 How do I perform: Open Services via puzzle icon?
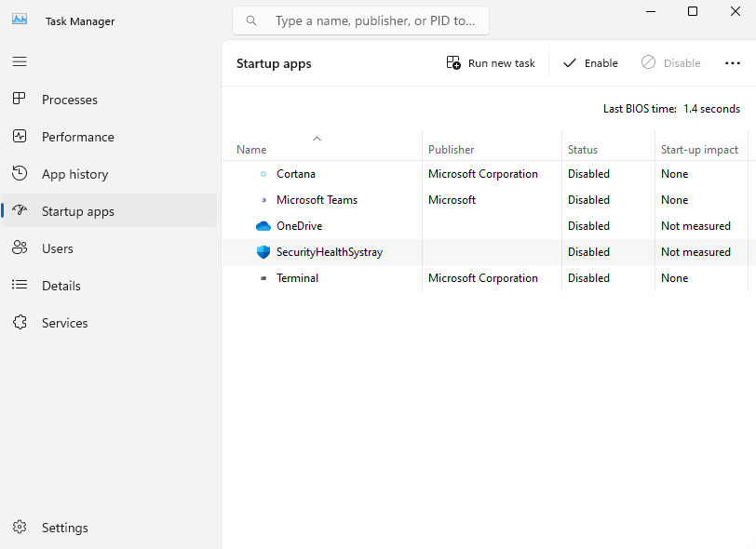20,323
